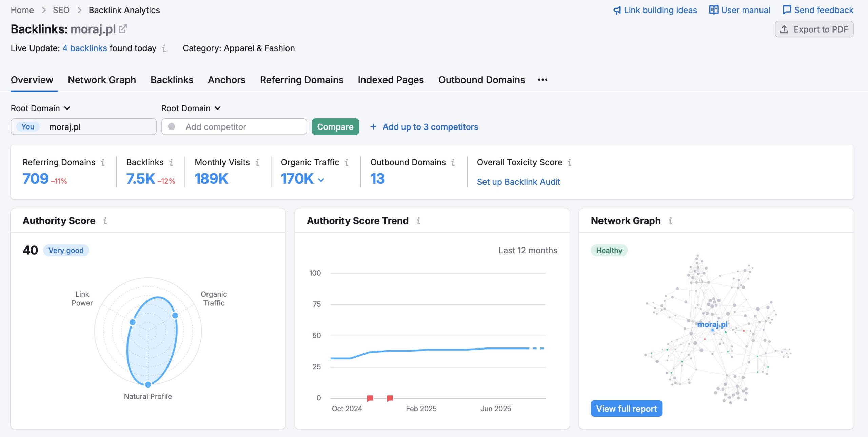The width and height of the screenshot is (868, 437).
Task: Click the 189K Monthly Visits value
Action: point(212,179)
